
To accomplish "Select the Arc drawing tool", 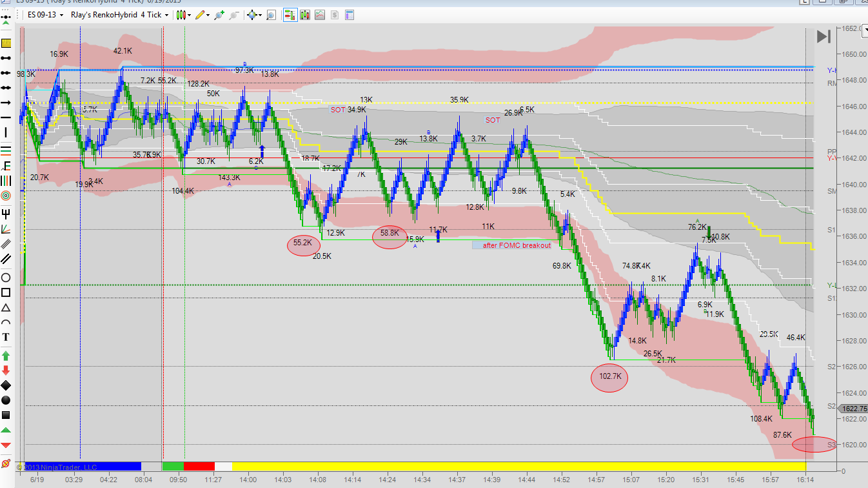I will click(x=6, y=322).
